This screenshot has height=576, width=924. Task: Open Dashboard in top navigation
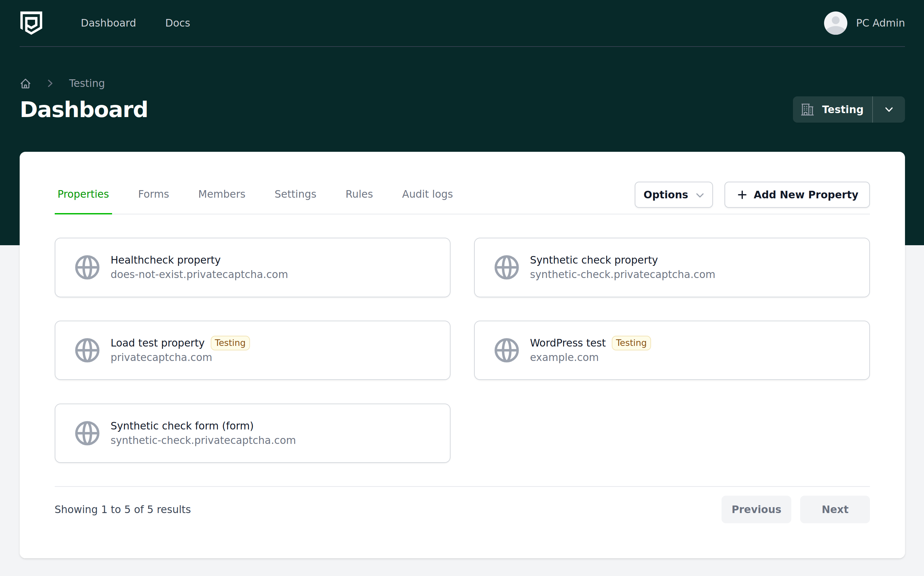click(x=108, y=23)
